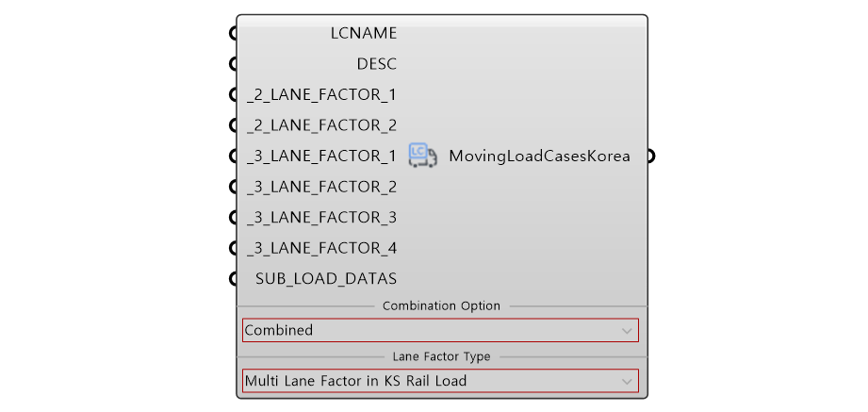Click the _2_LANE_FACTOR_2 parameter label
This screenshot has height=412, width=868.
pyautogui.click(x=322, y=125)
